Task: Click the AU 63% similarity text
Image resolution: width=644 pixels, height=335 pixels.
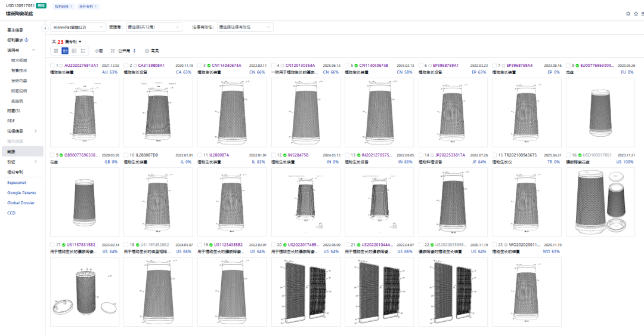Action: (x=110, y=72)
